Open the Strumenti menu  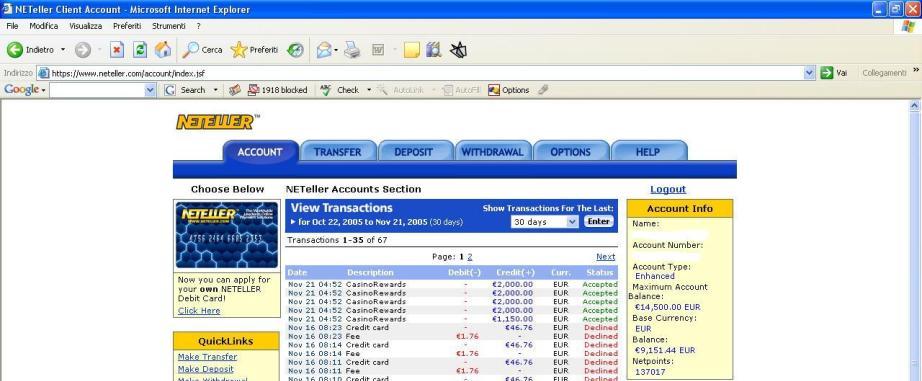pos(169,26)
